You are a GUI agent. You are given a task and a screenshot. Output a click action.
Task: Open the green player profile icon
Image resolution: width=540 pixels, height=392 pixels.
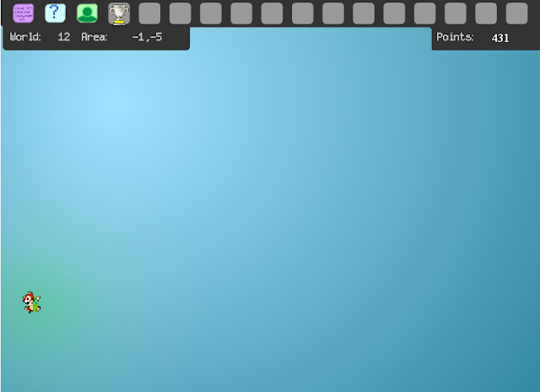[x=87, y=13]
